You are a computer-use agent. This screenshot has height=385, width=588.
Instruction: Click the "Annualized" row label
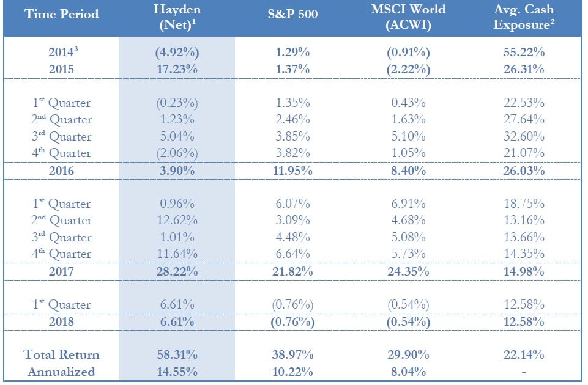pyautogui.click(x=62, y=371)
